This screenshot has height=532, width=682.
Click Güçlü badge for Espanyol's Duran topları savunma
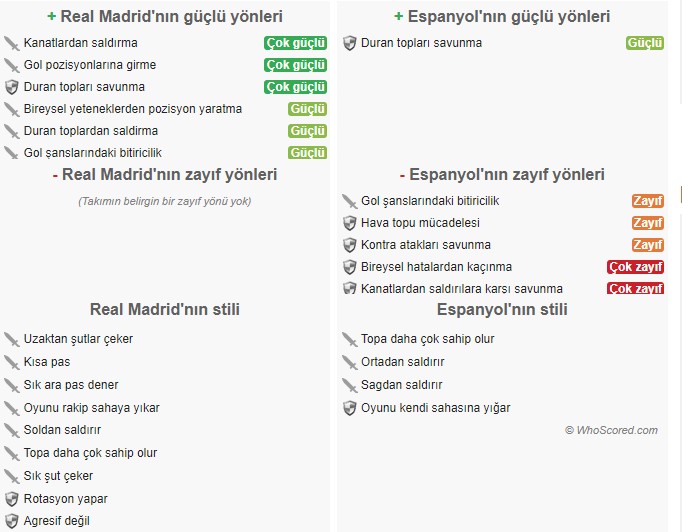645,43
